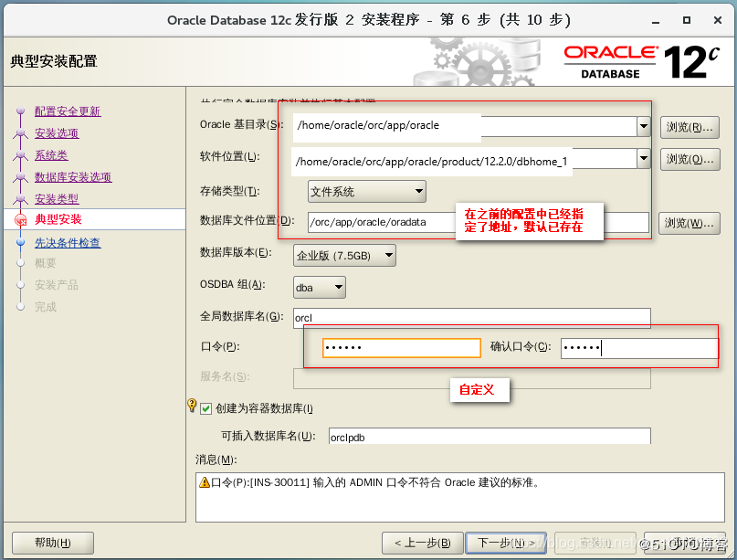Click the 浏览(W) button for database file location
This screenshot has width=737, height=560.
[x=690, y=223]
